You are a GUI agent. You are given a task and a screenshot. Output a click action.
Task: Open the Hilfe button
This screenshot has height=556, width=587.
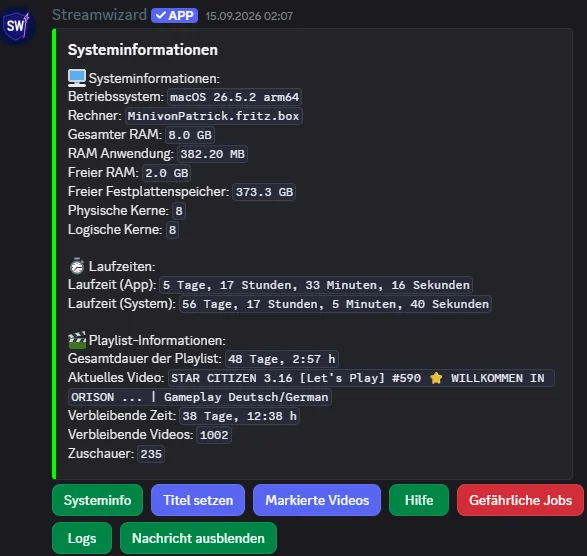pos(419,500)
